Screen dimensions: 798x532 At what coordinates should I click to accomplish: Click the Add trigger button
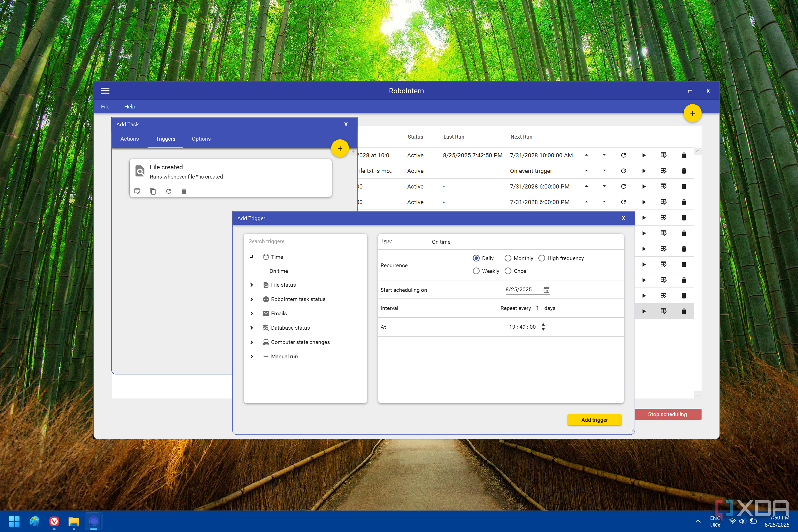(x=594, y=420)
